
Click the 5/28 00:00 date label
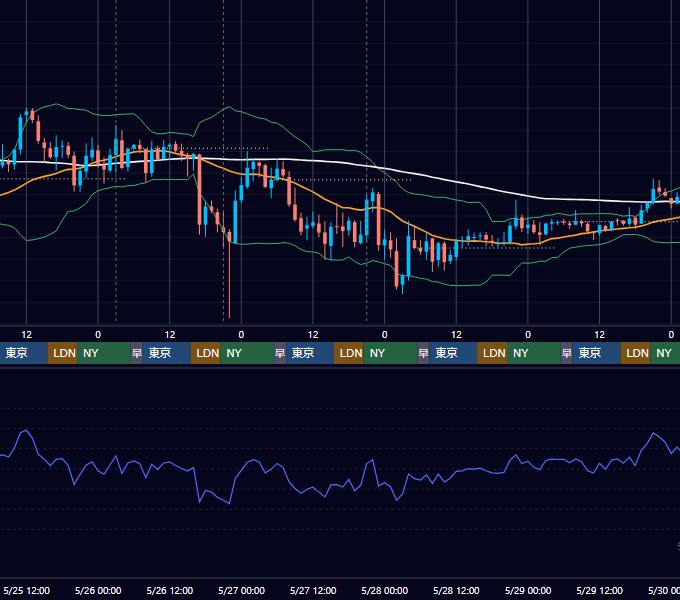click(385, 590)
